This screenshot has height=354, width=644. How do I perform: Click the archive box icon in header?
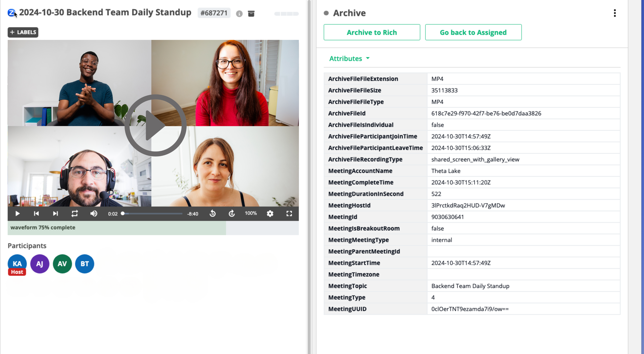251,13
